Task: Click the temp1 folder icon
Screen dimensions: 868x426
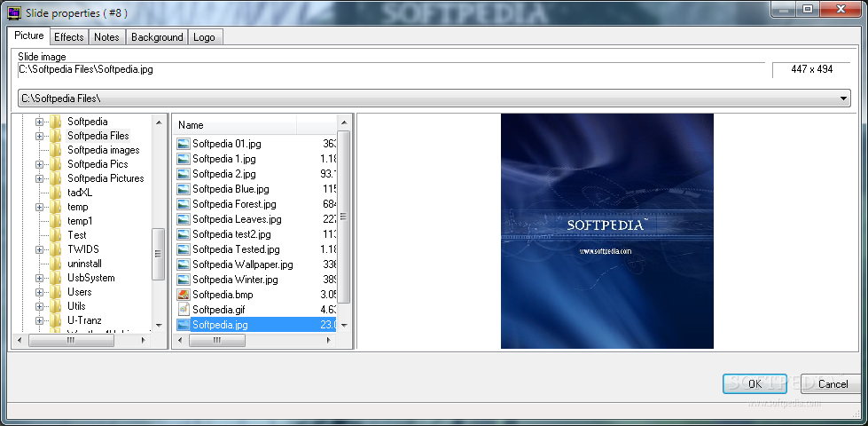Action: (55, 221)
